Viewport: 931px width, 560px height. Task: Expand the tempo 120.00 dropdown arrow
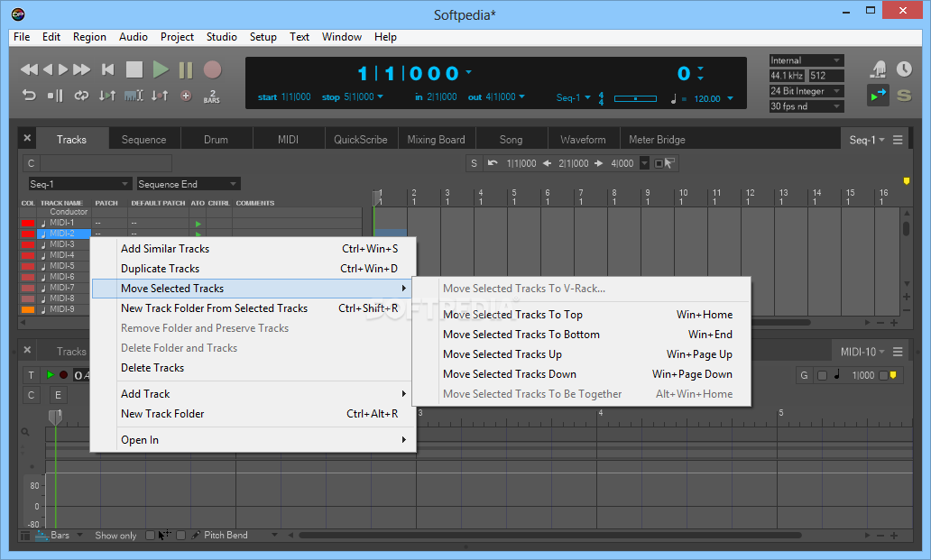click(731, 98)
